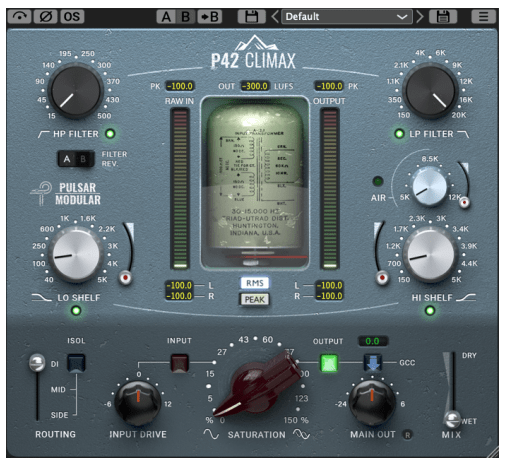Screen dimensions: 510x466
Task: Click the phase invert (Ø) icon
Action: (46, 16)
